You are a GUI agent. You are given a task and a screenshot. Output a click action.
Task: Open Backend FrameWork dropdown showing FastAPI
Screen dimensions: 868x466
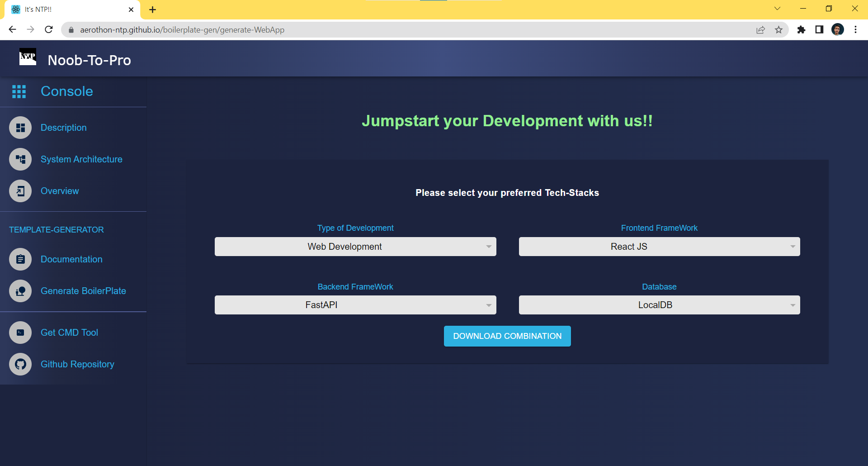point(355,305)
